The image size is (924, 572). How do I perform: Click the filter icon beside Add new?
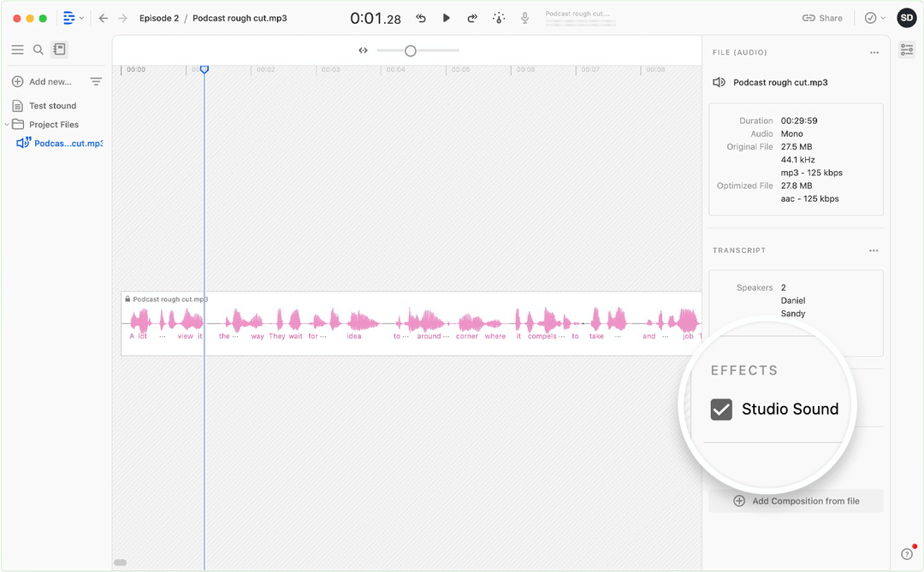click(x=96, y=81)
